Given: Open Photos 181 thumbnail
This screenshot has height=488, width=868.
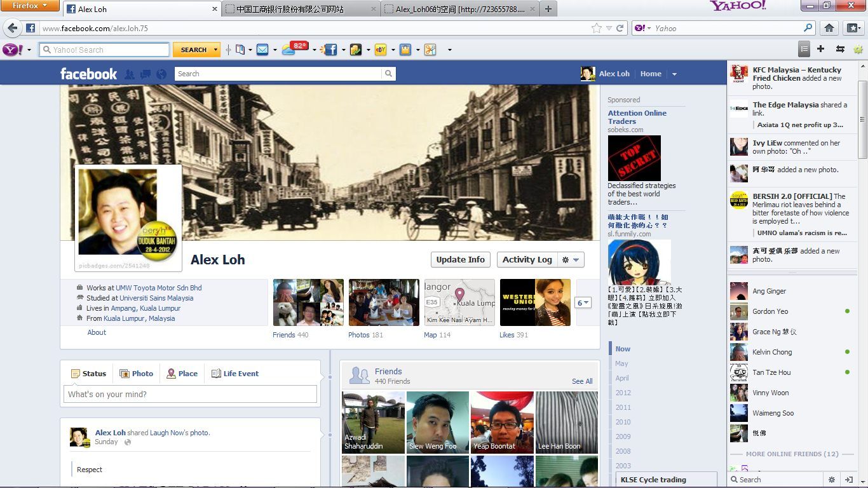Looking at the screenshot, I should pyautogui.click(x=384, y=302).
